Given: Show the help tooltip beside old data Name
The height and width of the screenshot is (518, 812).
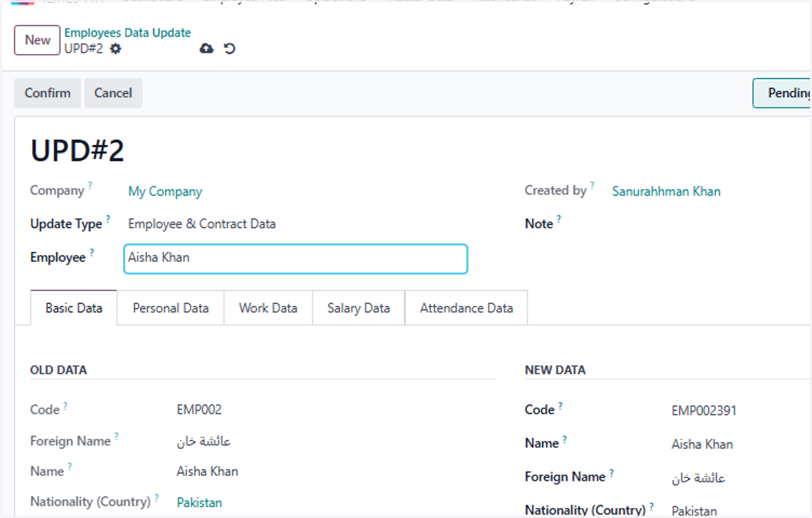Looking at the screenshot, I should (70, 467).
